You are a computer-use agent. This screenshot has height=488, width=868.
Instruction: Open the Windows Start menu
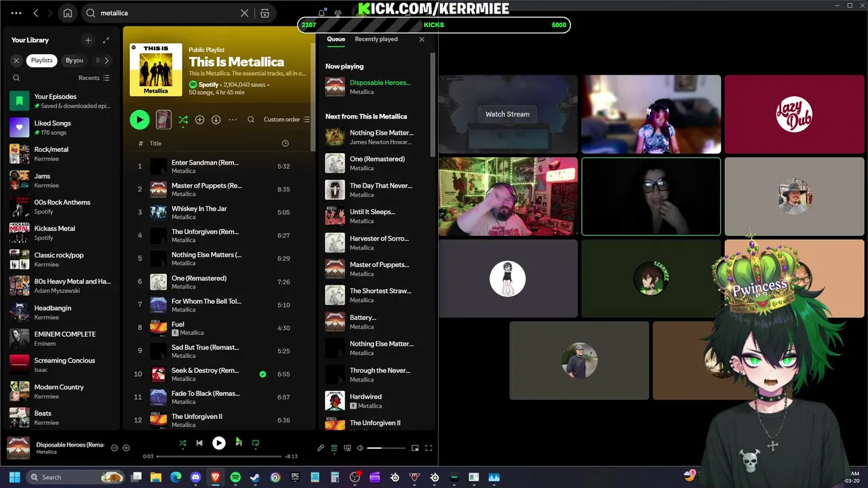point(14,477)
